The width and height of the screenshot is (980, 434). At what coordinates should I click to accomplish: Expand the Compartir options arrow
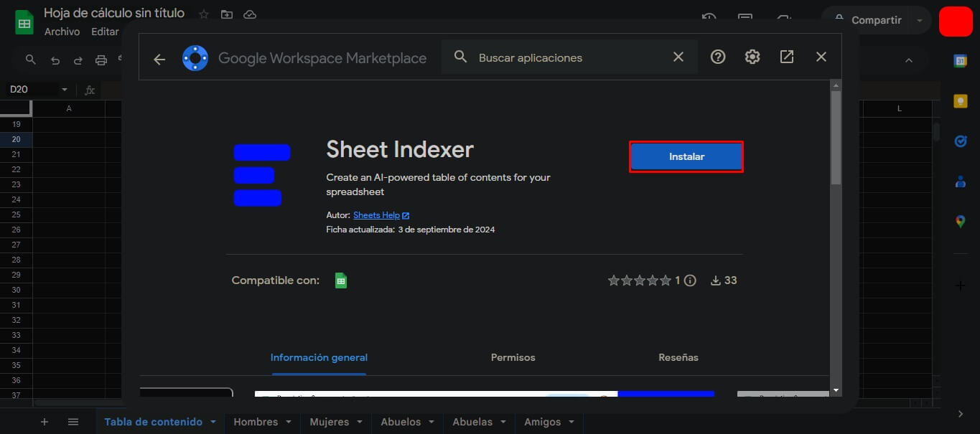pyautogui.click(x=920, y=21)
